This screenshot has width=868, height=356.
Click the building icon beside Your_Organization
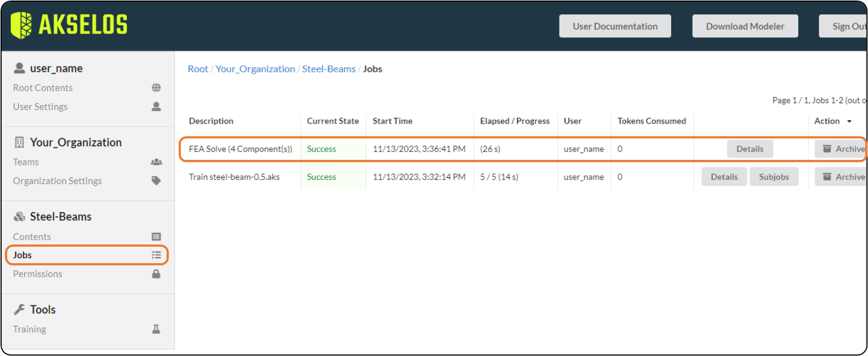coord(19,142)
